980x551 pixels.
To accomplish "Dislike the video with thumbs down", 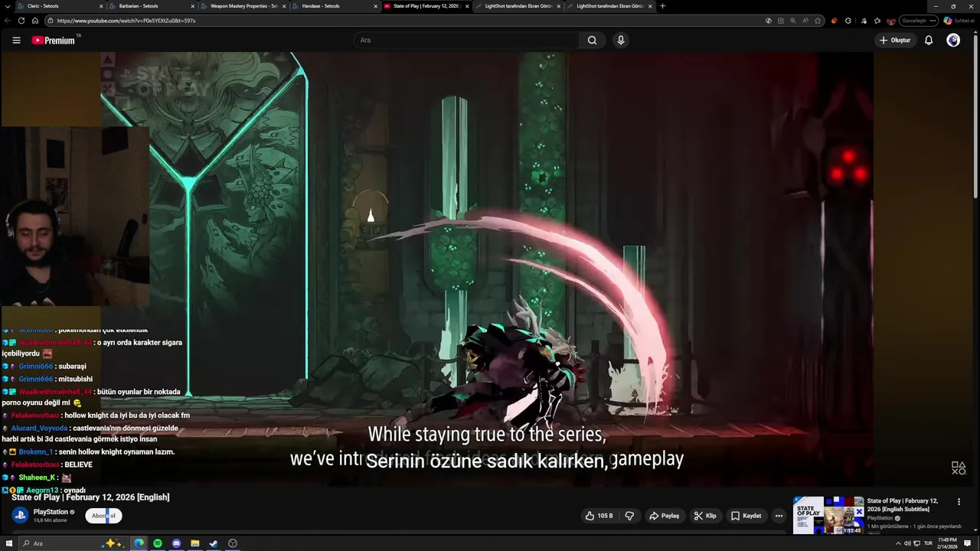I will [629, 516].
